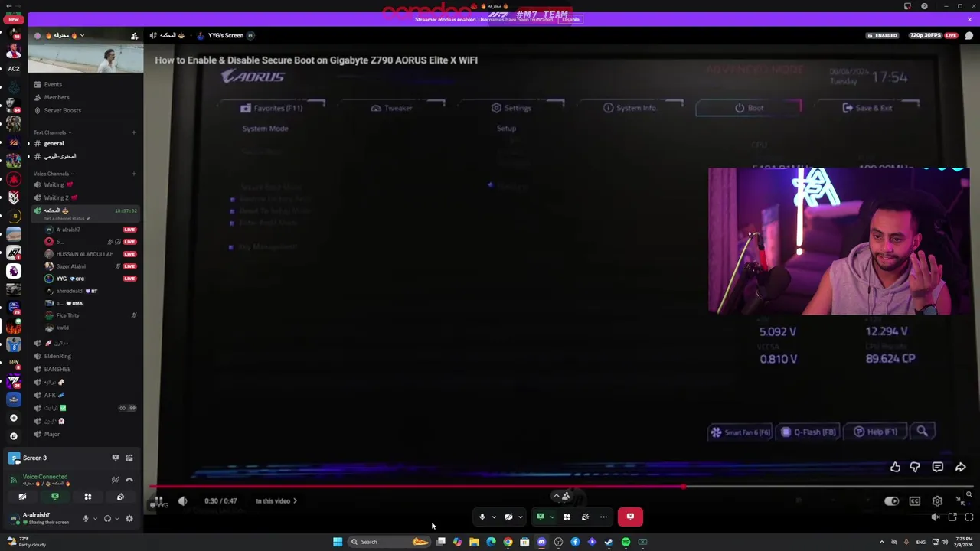
Task: Toggle Discord stream fullscreen icon
Action: 969,517
